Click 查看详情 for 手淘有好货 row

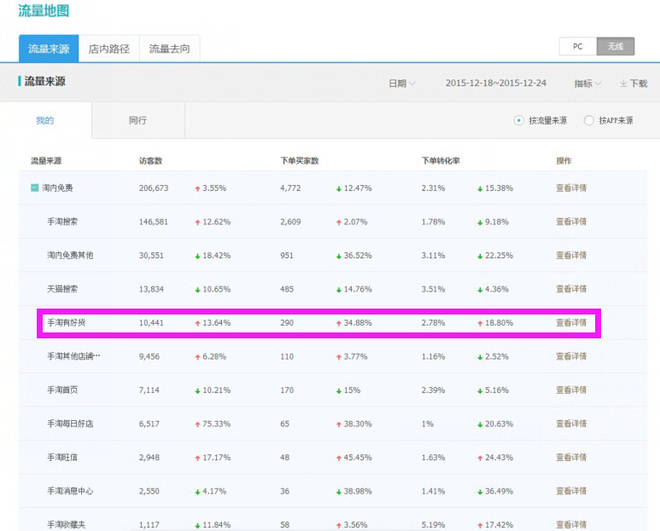point(571,323)
